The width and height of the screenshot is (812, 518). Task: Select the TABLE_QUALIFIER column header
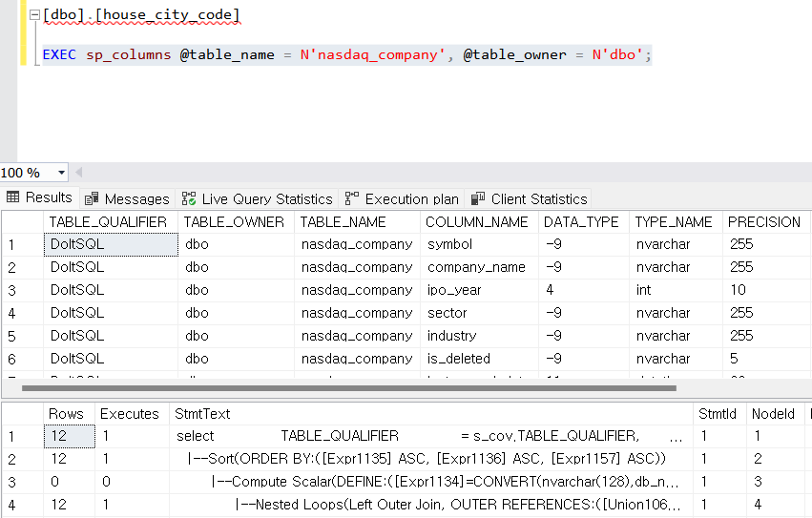[x=111, y=222]
